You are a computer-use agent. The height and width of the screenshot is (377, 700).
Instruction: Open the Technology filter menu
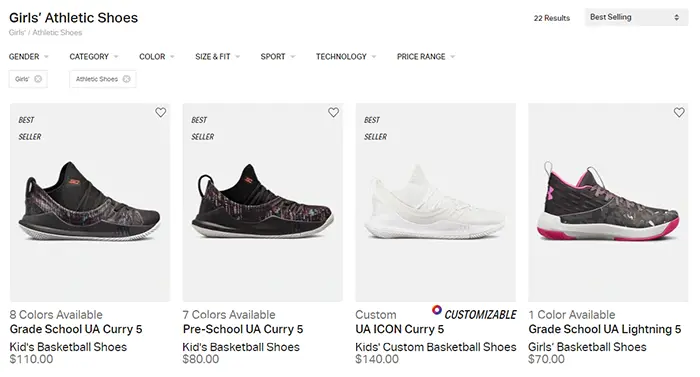[346, 57]
